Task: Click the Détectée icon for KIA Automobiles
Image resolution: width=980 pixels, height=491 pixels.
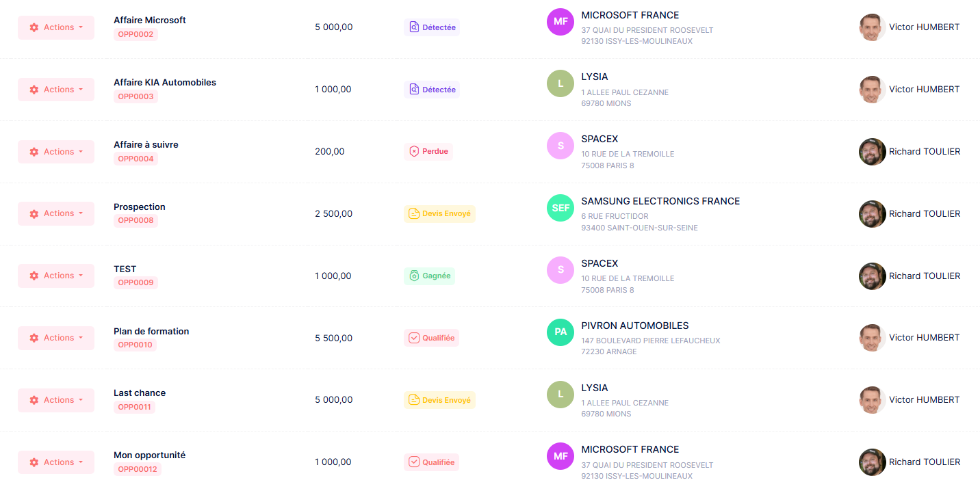Action: click(x=413, y=90)
